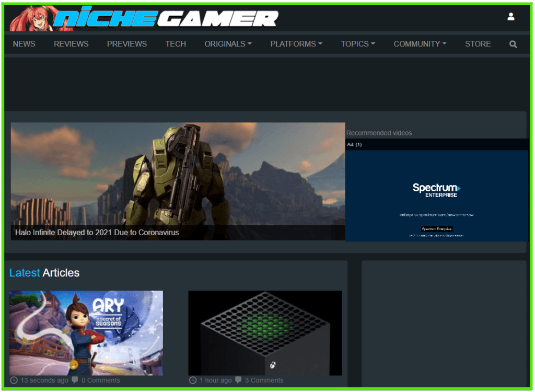Open the NEWS section
535x392 pixels.
pos(24,44)
